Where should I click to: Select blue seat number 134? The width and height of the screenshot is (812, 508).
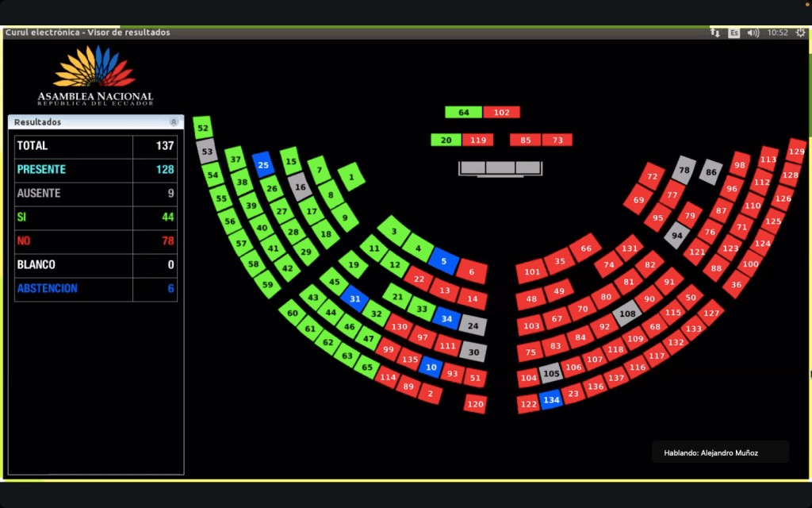[x=551, y=400]
